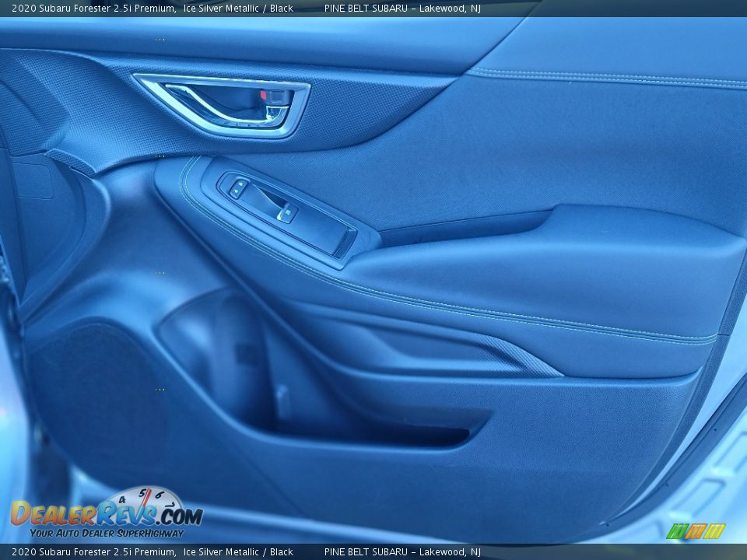Click bottom "PINE BELT SUBARU – Lakewood, NJ" text
747x560 pixels.
coord(402,552)
